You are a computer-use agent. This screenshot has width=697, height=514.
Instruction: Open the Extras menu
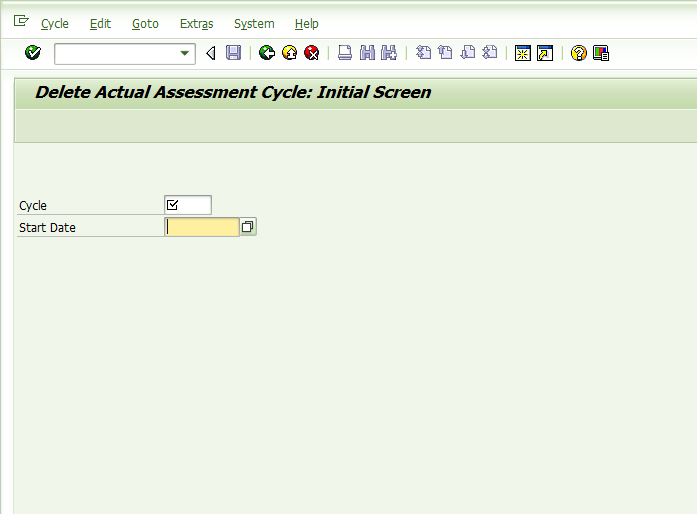pyautogui.click(x=196, y=24)
